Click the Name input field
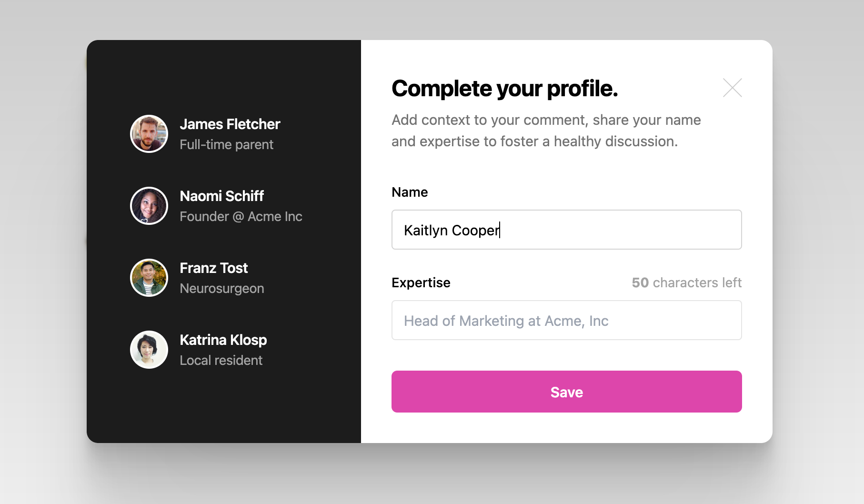The width and height of the screenshot is (864, 504). click(566, 230)
